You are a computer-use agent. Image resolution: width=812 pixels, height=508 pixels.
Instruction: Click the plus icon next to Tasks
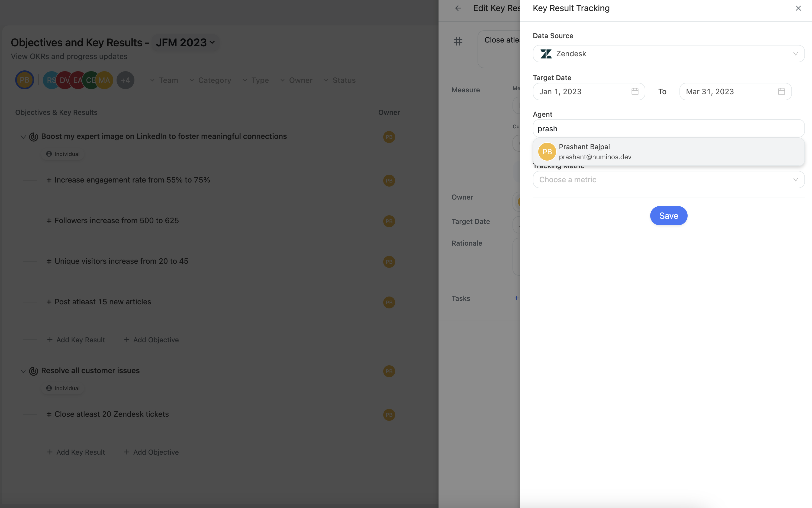pos(517,298)
